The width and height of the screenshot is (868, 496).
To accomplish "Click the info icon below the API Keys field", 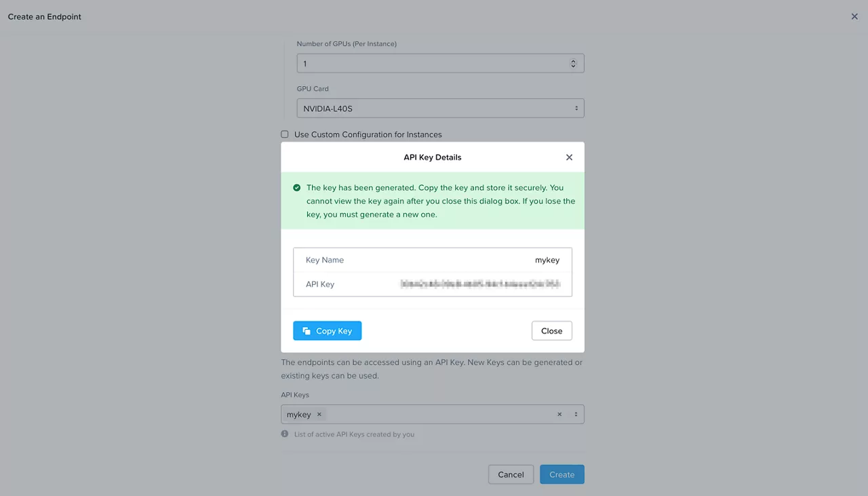I will click(x=284, y=433).
